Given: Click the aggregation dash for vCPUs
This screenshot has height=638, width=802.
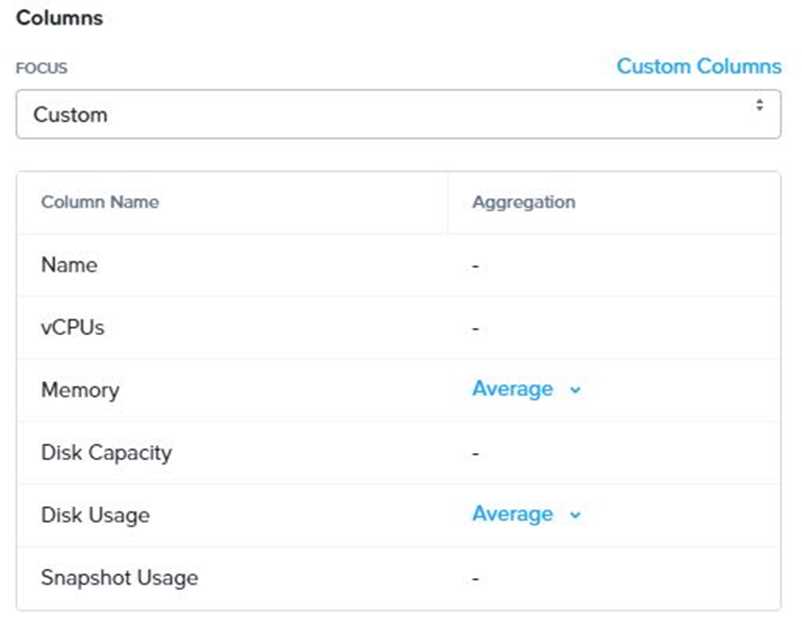Looking at the screenshot, I should pyautogui.click(x=476, y=329).
